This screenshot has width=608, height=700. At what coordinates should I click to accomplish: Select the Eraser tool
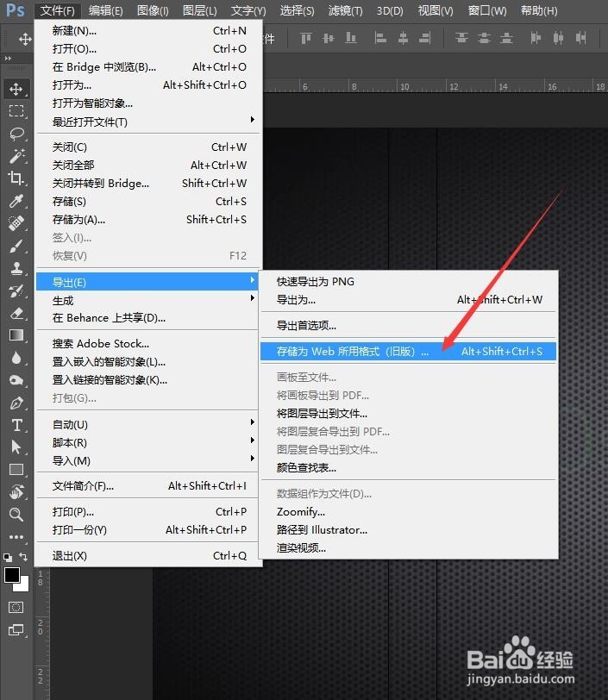pos(16,314)
